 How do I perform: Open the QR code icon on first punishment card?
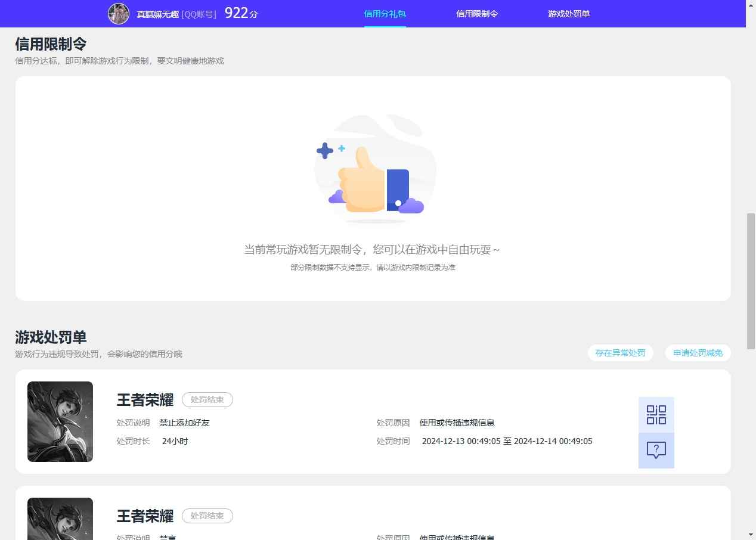pos(656,415)
